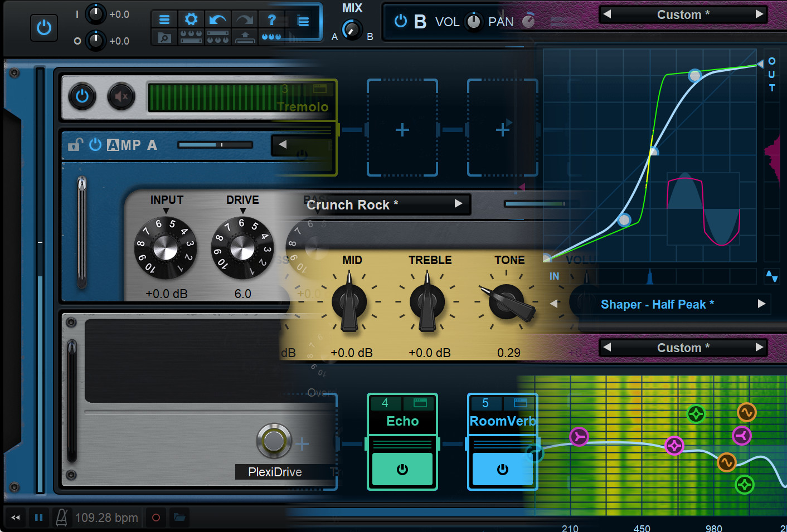Toggle channel B power button
The image size is (787, 532).
(x=400, y=21)
